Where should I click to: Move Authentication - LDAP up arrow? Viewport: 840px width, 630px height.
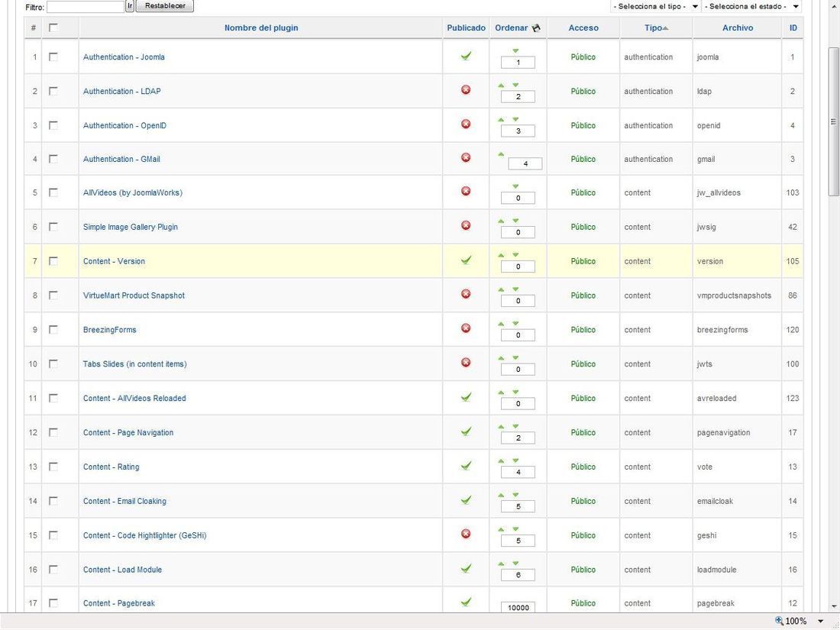[x=501, y=86]
